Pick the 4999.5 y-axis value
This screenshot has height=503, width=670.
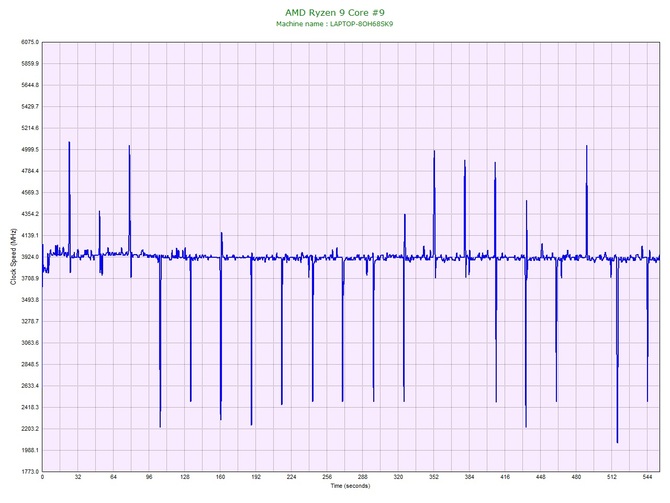(30, 150)
